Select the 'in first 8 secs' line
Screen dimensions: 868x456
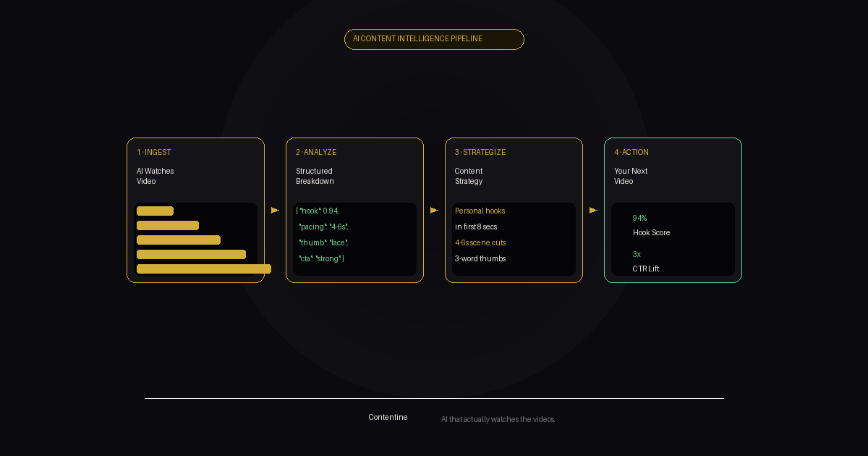(476, 227)
